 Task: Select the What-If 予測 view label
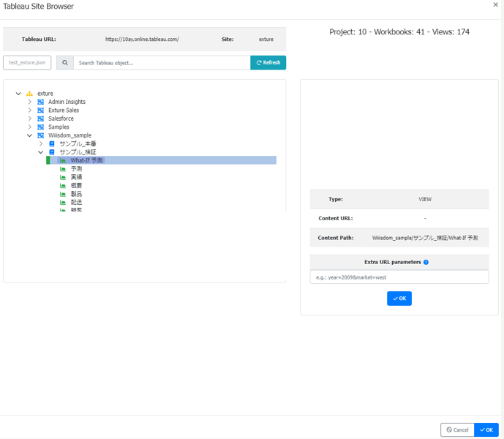pyautogui.click(x=86, y=160)
